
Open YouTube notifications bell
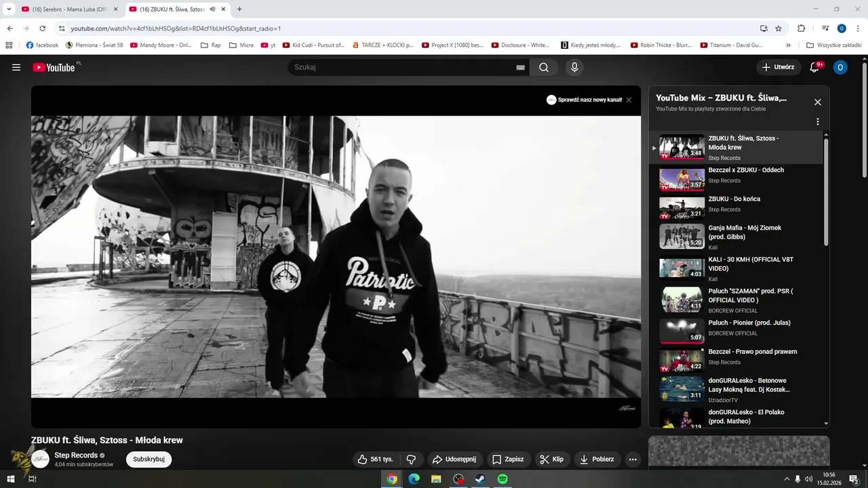[x=816, y=67]
